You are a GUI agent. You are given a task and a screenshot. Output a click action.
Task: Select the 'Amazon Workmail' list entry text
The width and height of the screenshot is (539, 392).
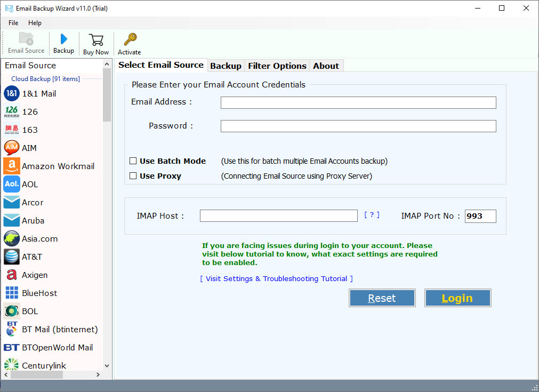coord(58,166)
